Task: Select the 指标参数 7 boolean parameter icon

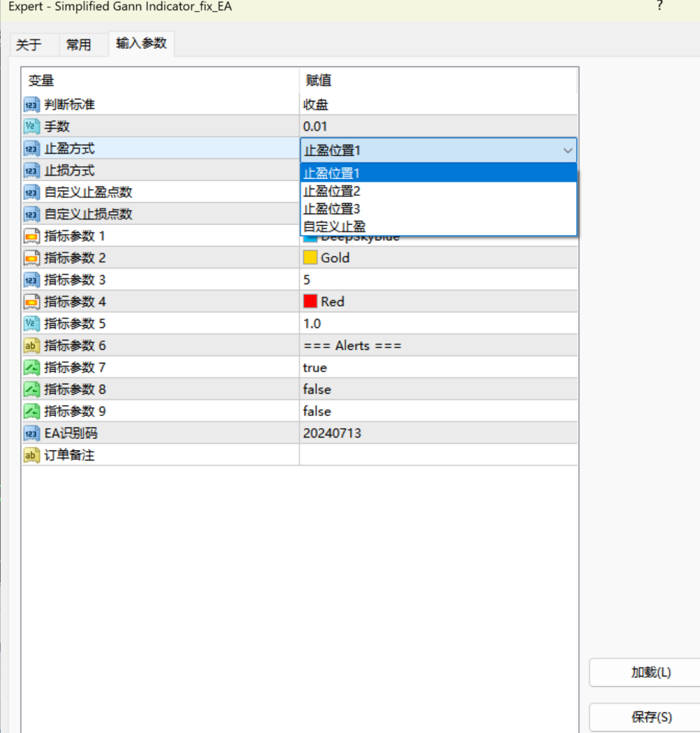Action: pyautogui.click(x=29, y=367)
